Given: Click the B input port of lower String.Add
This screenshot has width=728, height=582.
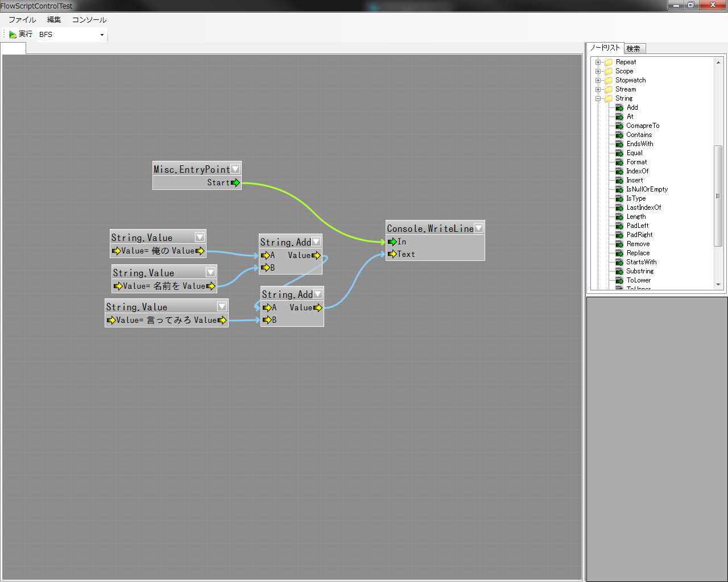Looking at the screenshot, I should coord(267,320).
